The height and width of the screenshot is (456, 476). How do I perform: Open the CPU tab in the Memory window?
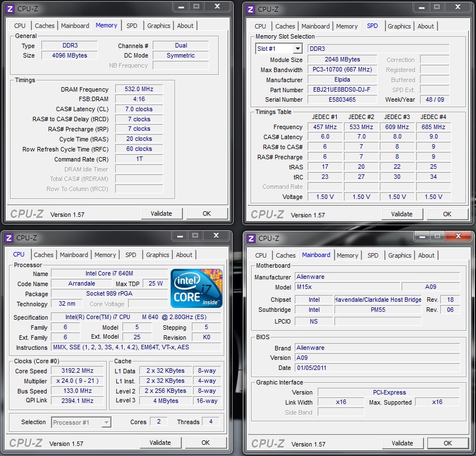tap(20, 26)
